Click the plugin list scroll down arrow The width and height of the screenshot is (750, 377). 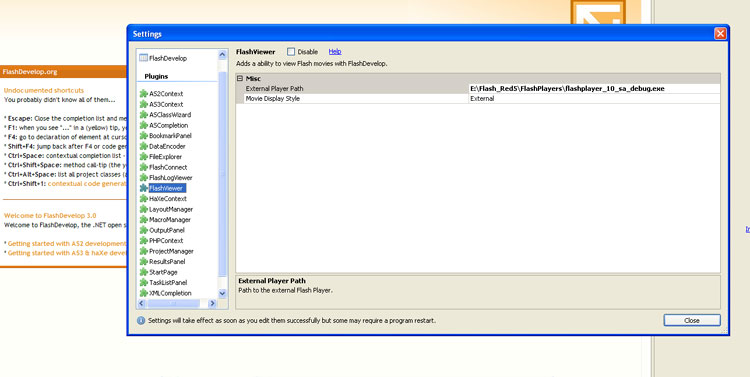pyautogui.click(x=222, y=293)
